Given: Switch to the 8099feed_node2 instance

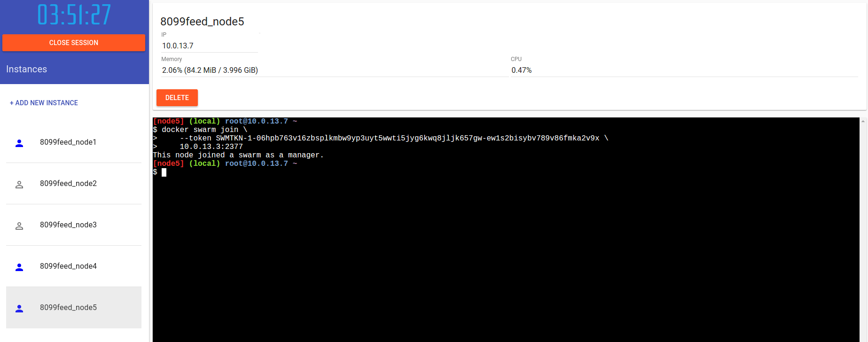Looking at the screenshot, I should pos(74,184).
